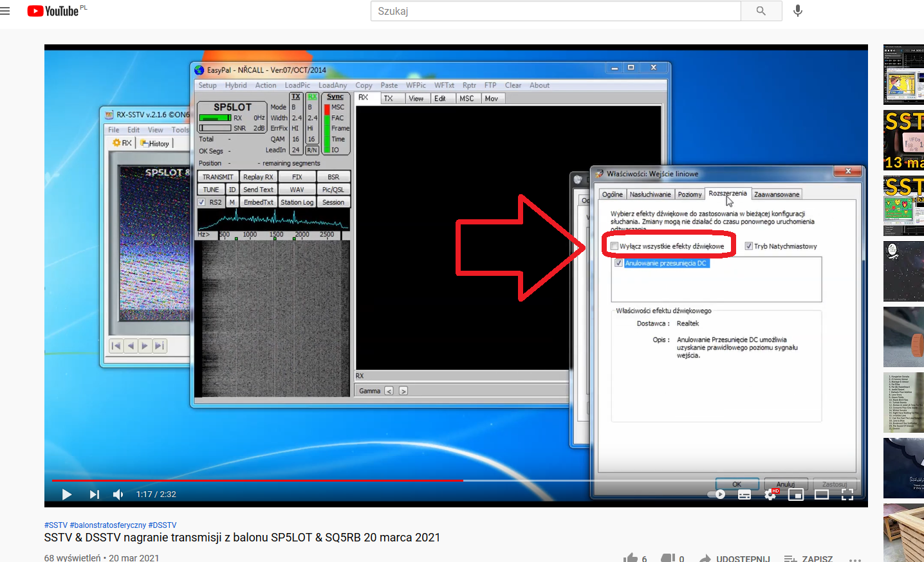This screenshot has width=924, height=562.
Task: Open the #SSTV hashtag link
Action: coord(56,525)
